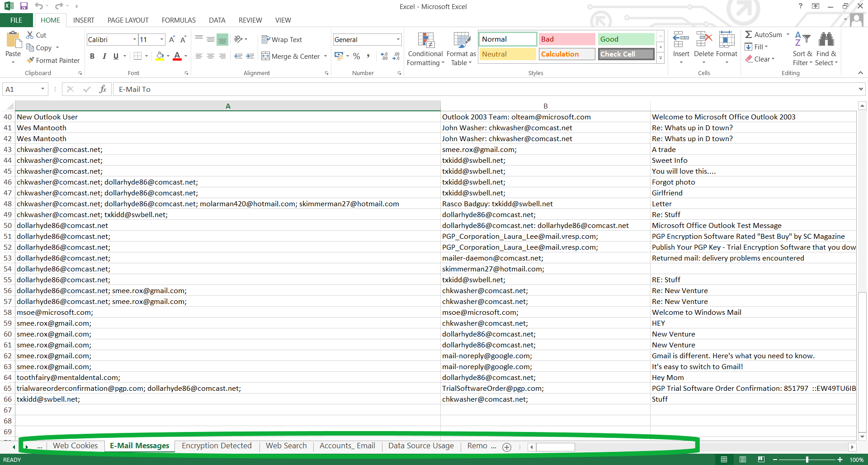Open the Encryption Detected sheet tab
The image size is (868, 465).
[217, 446]
